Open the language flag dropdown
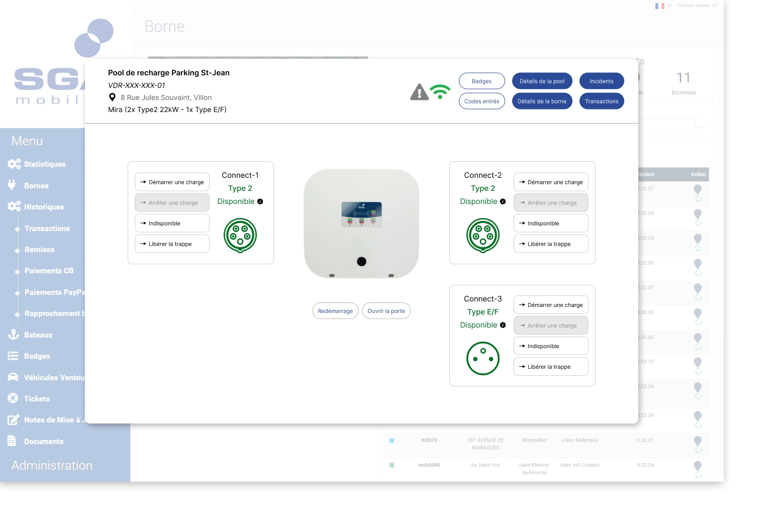The image size is (774, 532). (663, 6)
